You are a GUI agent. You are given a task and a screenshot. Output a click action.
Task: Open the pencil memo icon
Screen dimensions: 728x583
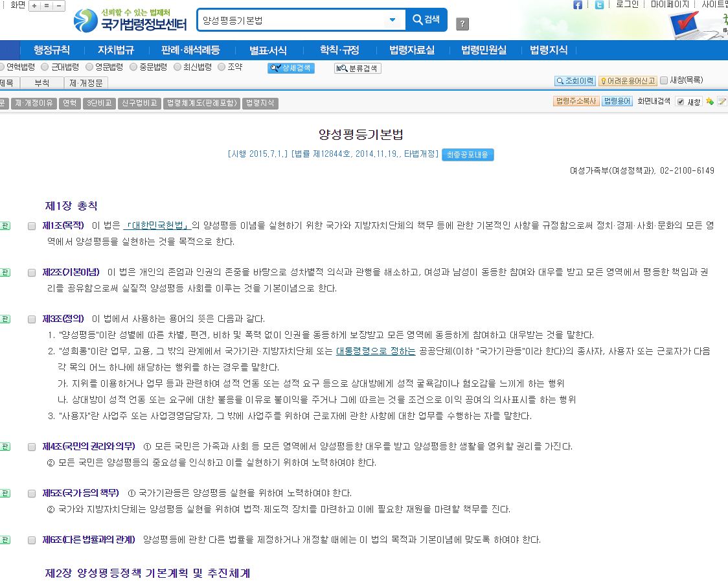coord(722,101)
